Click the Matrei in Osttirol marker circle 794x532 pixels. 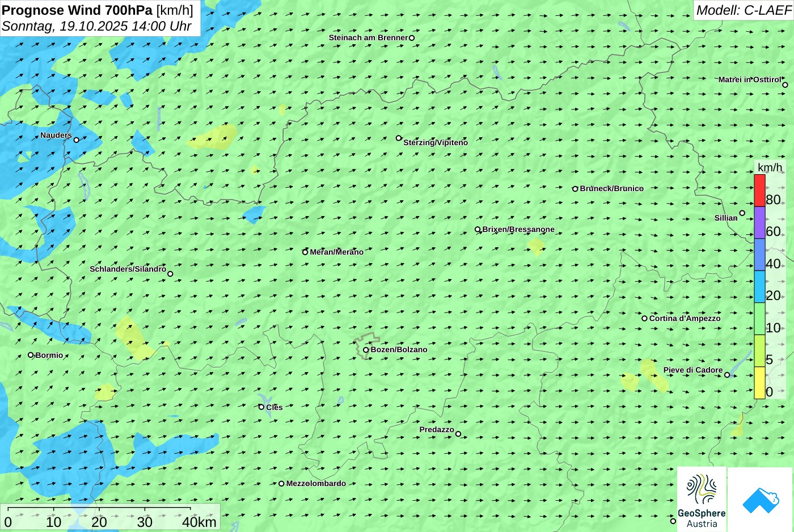[x=785, y=85]
